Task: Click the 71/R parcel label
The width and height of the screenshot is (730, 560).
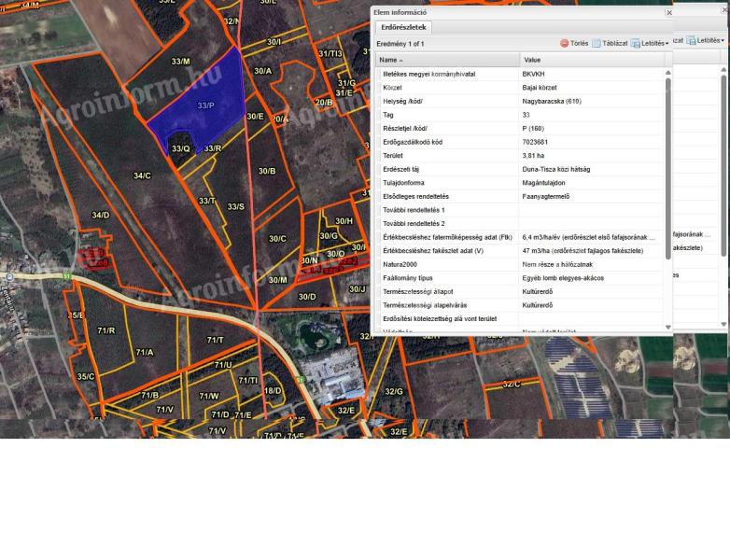Action: [x=106, y=330]
